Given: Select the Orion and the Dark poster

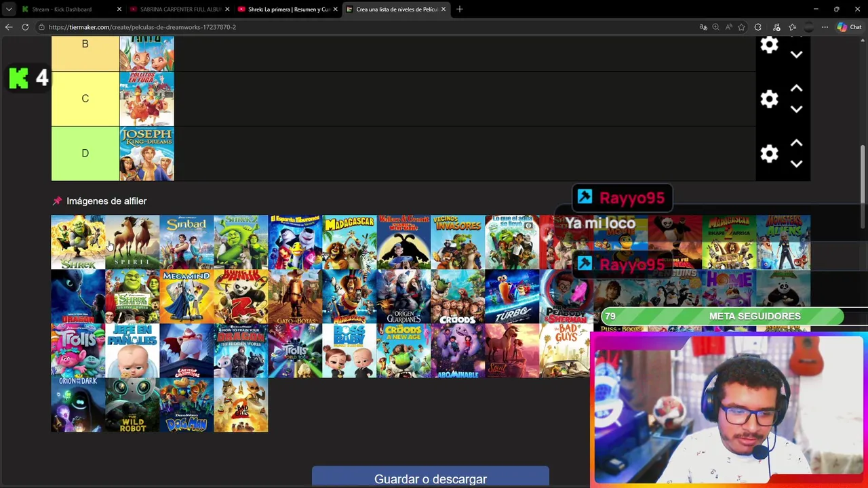Looking at the screenshot, I should point(78,405).
